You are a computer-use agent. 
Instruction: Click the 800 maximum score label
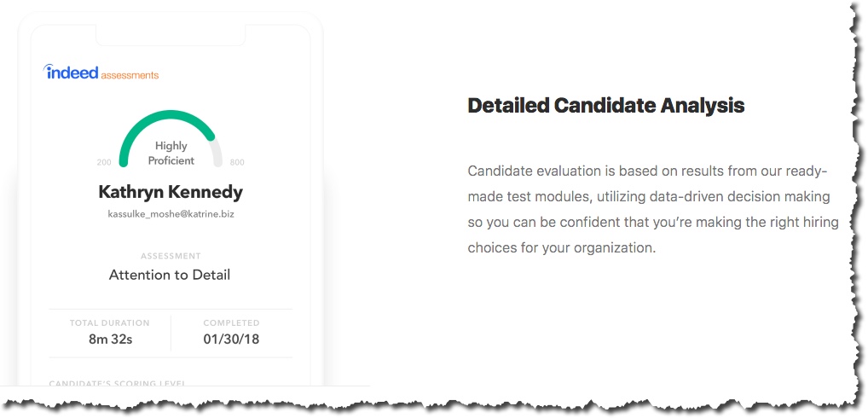(x=236, y=162)
